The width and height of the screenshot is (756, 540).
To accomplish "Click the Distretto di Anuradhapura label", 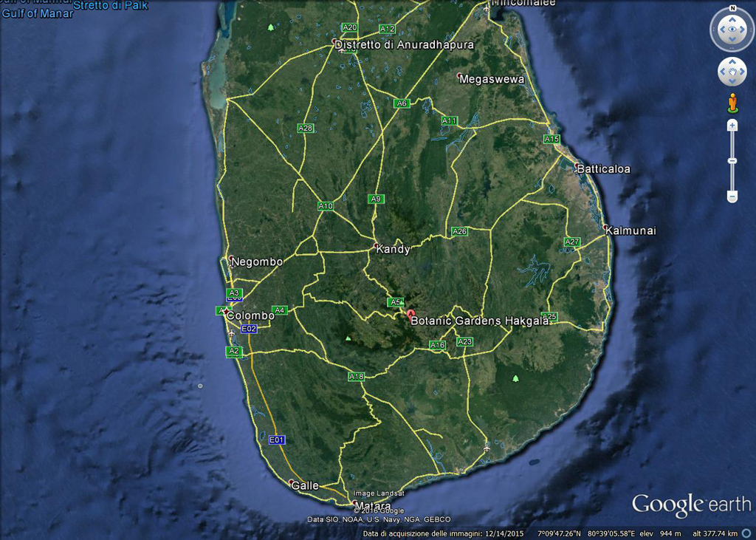I will coord(404,45).
